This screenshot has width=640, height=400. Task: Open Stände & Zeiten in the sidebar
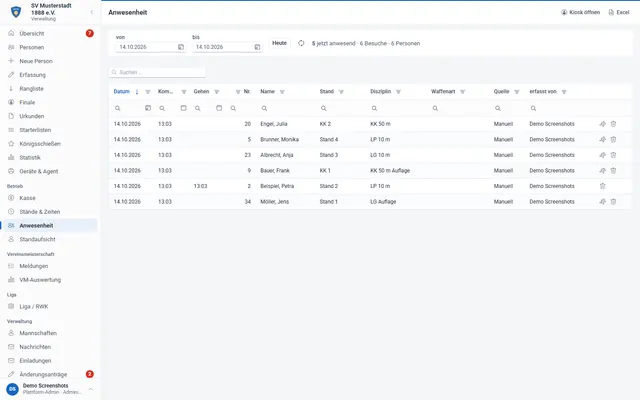tap(49, 212)
